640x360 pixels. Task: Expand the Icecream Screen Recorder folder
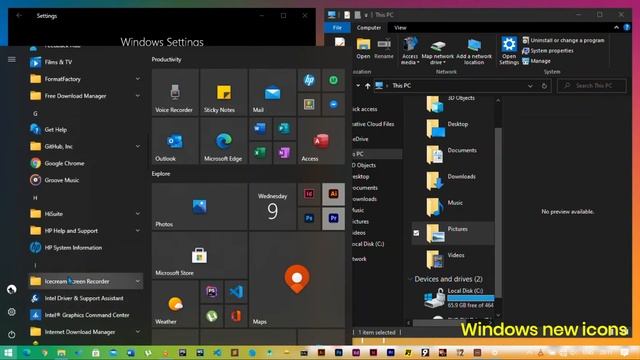[138, 281]
